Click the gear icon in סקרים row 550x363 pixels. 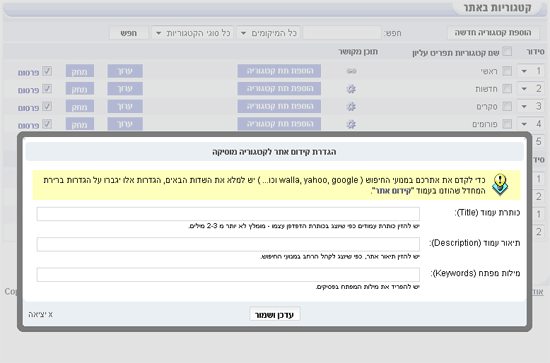pos(351,106)
